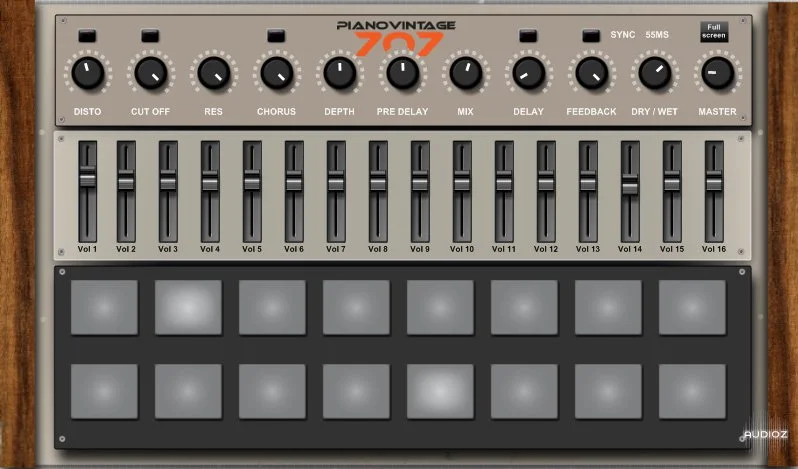Screen dimensions: 798x469
Task: Click the DEPTH knob
Action: 340,73
